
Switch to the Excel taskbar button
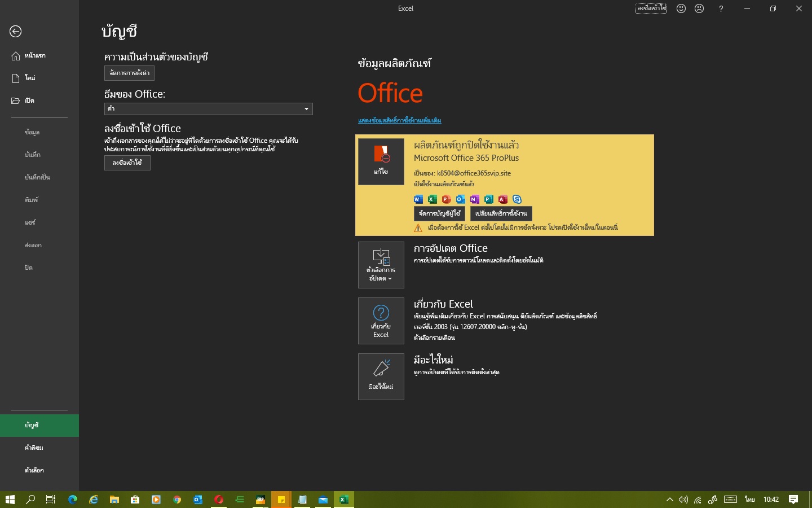tap(343, 500)
